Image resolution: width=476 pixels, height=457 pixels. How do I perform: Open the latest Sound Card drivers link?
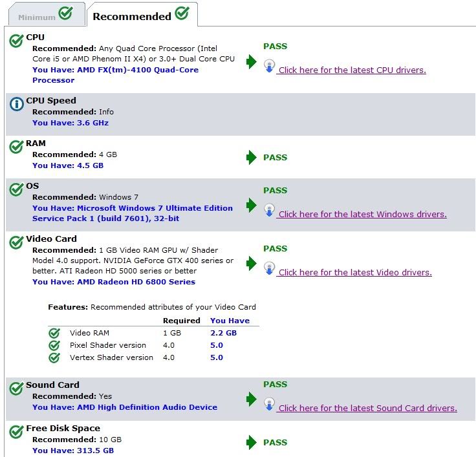(367, 408)
